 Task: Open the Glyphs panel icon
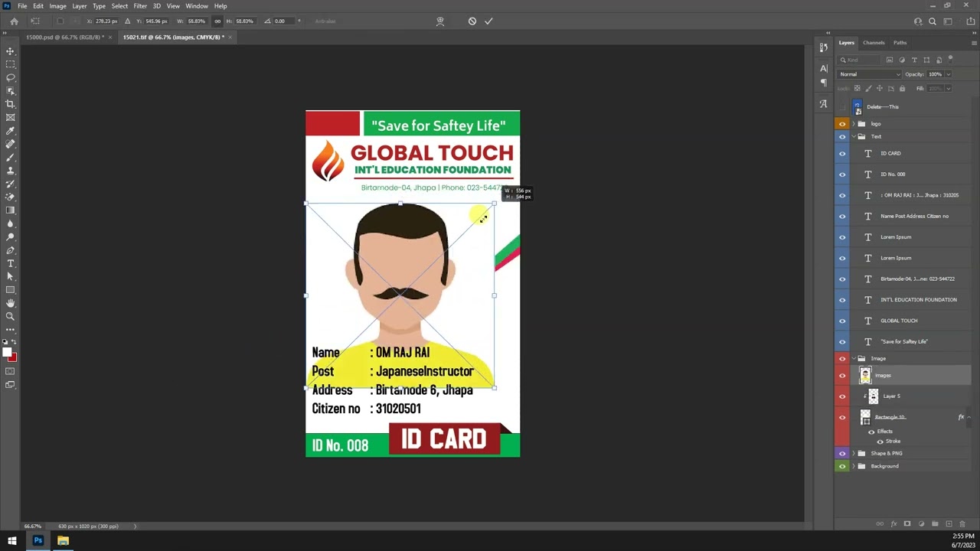coord(824,103)
